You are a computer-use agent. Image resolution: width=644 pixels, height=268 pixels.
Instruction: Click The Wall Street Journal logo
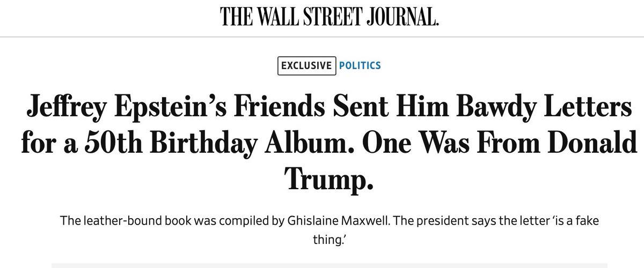coord(329,17)
